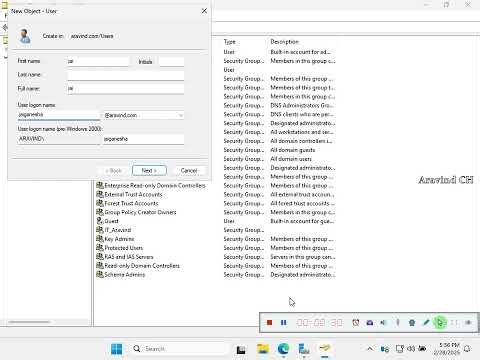Click the left pane horizontal scrollbar
This screenshot has height=360, width=480.
tap(29, 322)
